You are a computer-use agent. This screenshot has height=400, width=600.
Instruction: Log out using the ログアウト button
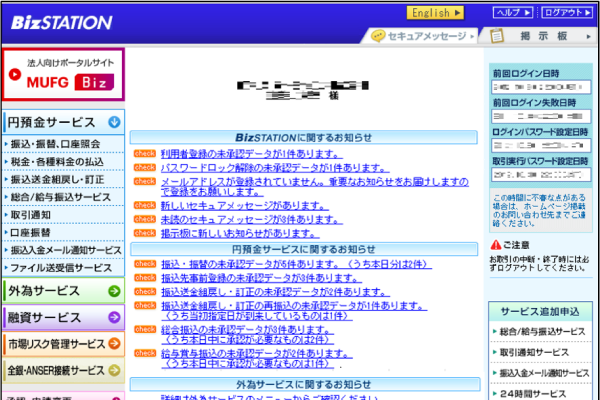(565, 13)
